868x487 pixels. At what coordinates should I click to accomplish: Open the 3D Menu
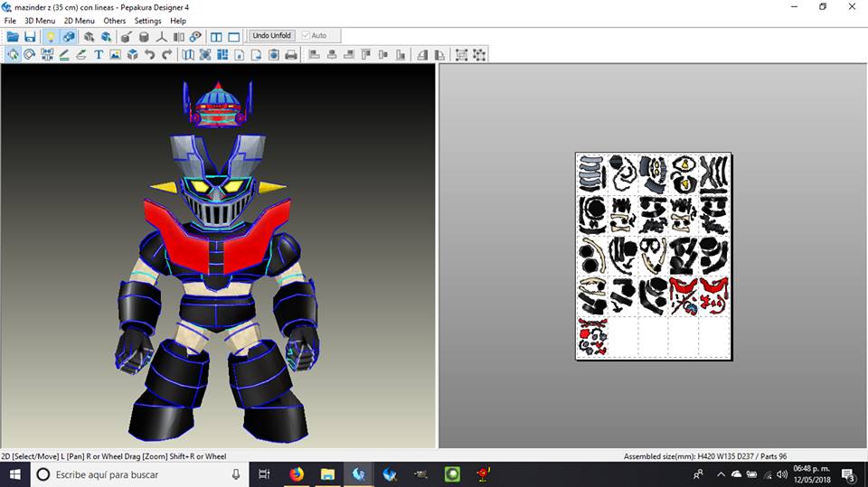coord(40,21)
